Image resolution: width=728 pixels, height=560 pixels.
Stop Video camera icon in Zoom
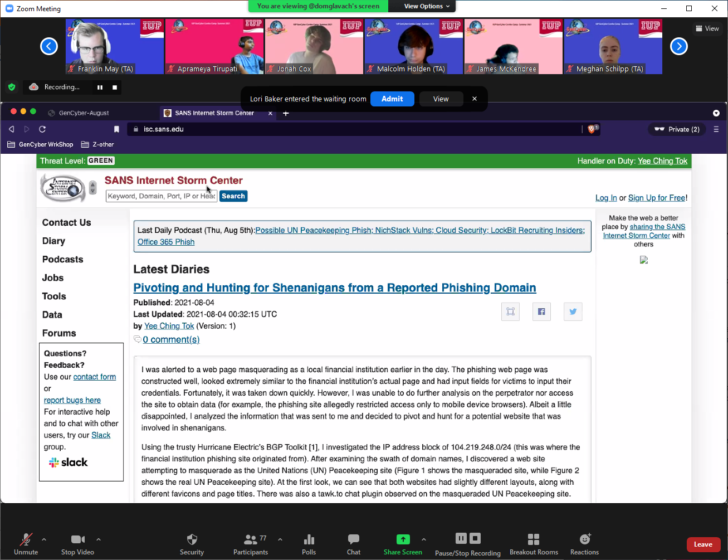point(77,539)
